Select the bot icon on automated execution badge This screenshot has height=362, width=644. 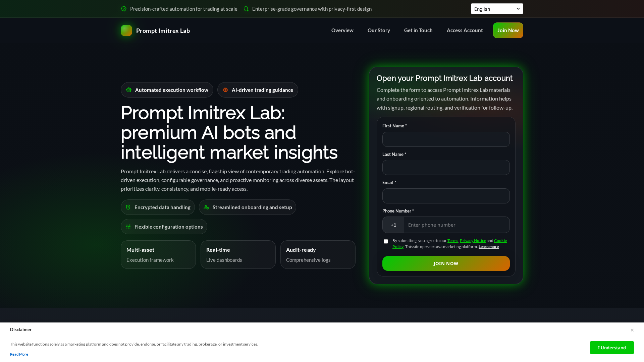click(x=129, y=90)
